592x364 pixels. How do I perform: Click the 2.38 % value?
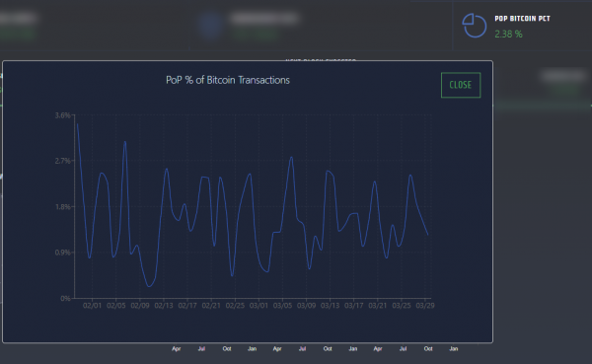[x=508, y=34]
